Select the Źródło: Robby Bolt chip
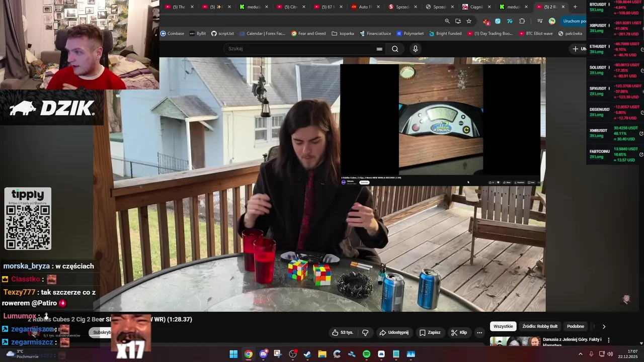This screenshot has height=362, width=644. pyautogui.click(x=540, y=326)
